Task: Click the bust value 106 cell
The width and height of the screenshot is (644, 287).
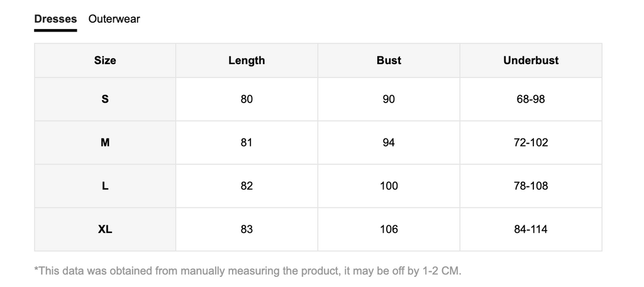Action: pyautogui.click(x=389, y=230)
